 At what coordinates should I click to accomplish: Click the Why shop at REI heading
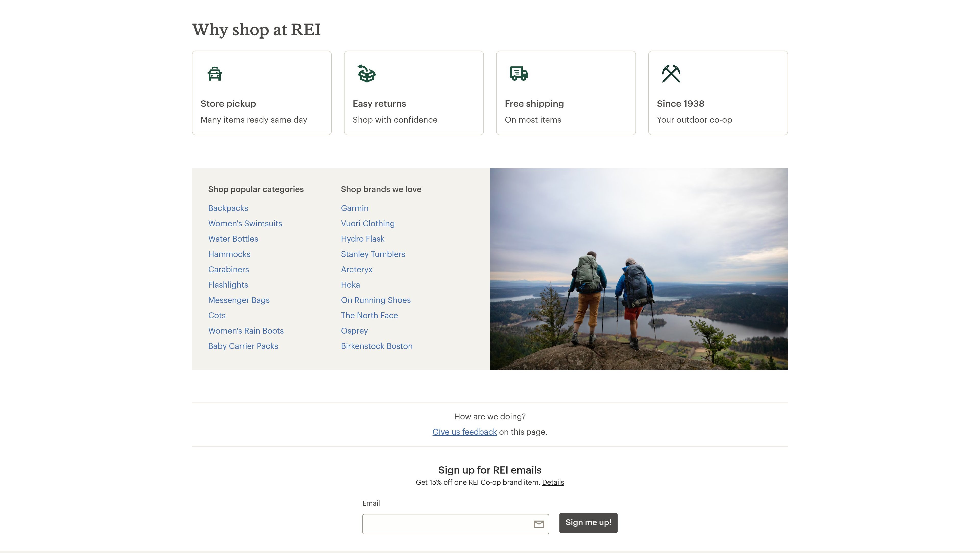pos(256,30)
